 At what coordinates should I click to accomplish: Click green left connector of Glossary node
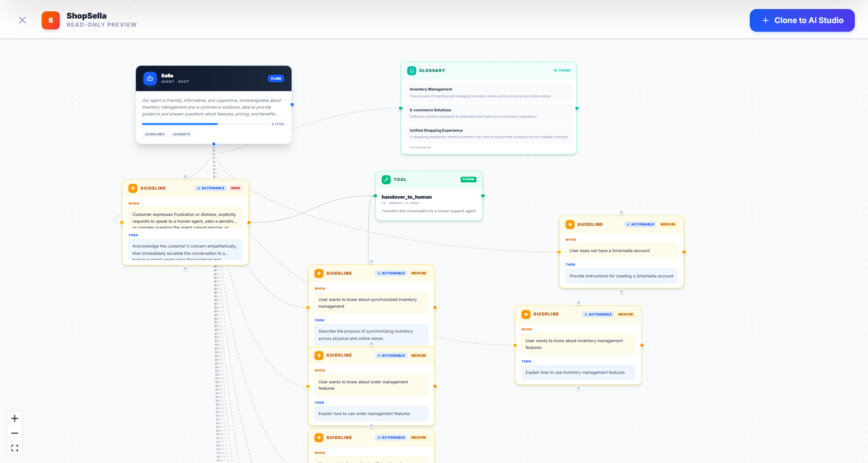coord(400,108)
